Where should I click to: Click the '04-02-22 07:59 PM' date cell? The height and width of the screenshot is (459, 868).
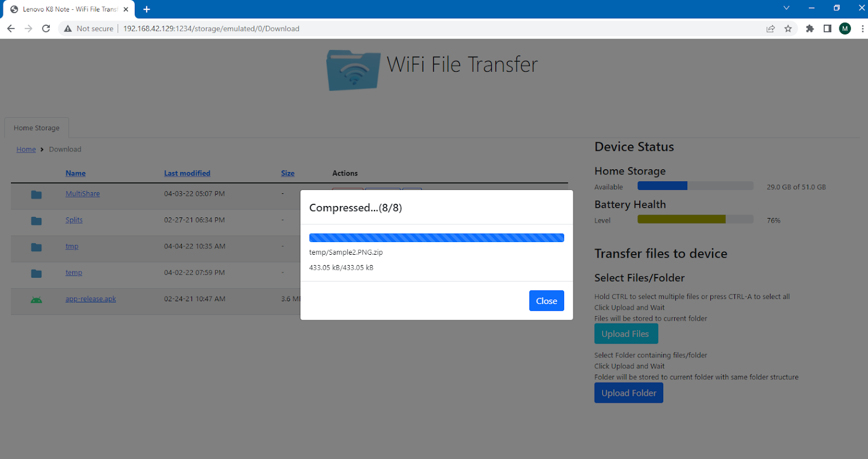194,273
